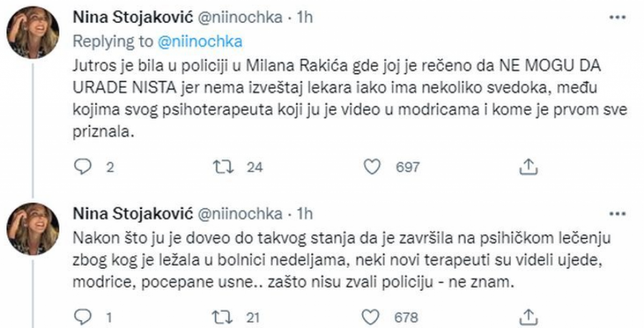
Task: Like the first tweet with 697 likes
Action: [372, 167]
